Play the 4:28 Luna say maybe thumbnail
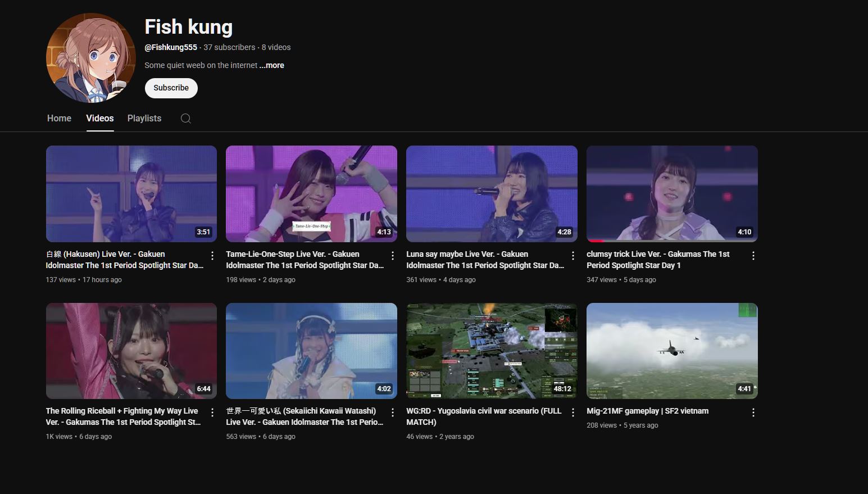This screenshot has width=868, height=494. (x=492, y=194)
